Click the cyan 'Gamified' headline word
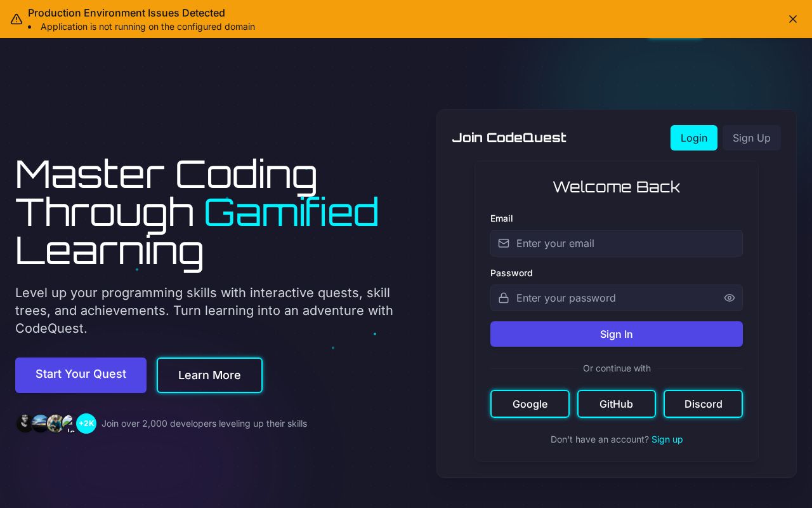Viewport: 812px width, 508px height. 291,212
